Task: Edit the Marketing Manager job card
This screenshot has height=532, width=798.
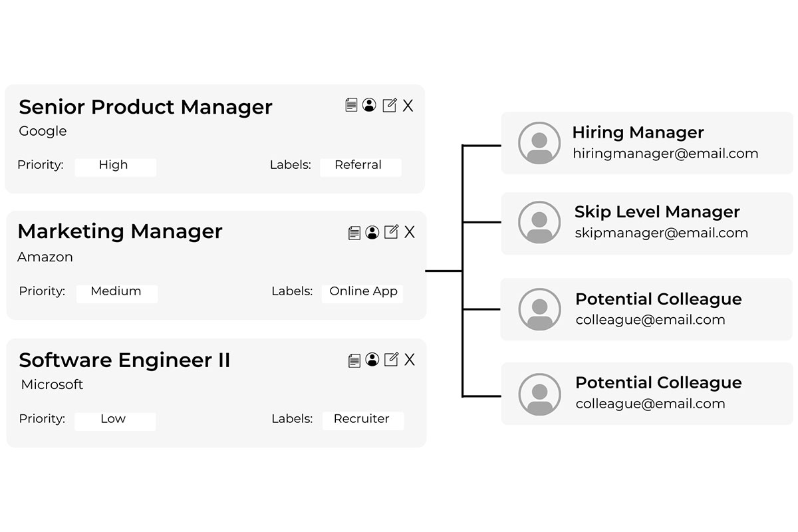Action: pyautogui.click(x=392, y=232)
